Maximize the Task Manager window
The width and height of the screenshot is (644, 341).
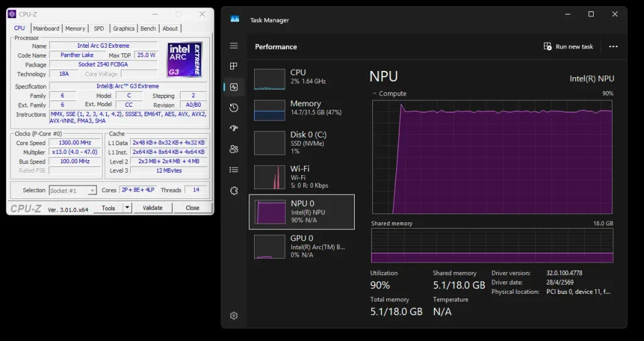tap(591, 14)
